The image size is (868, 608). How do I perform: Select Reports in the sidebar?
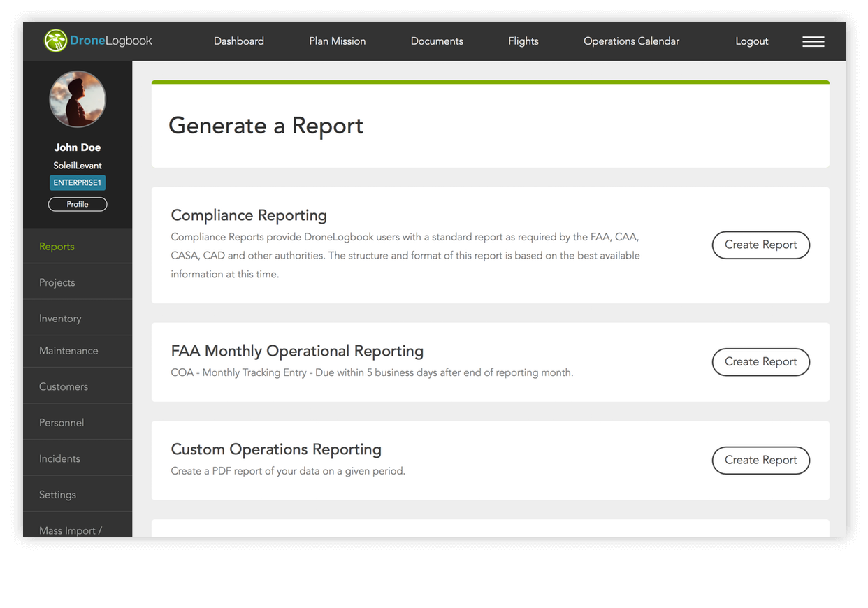(x=57, y=247)
